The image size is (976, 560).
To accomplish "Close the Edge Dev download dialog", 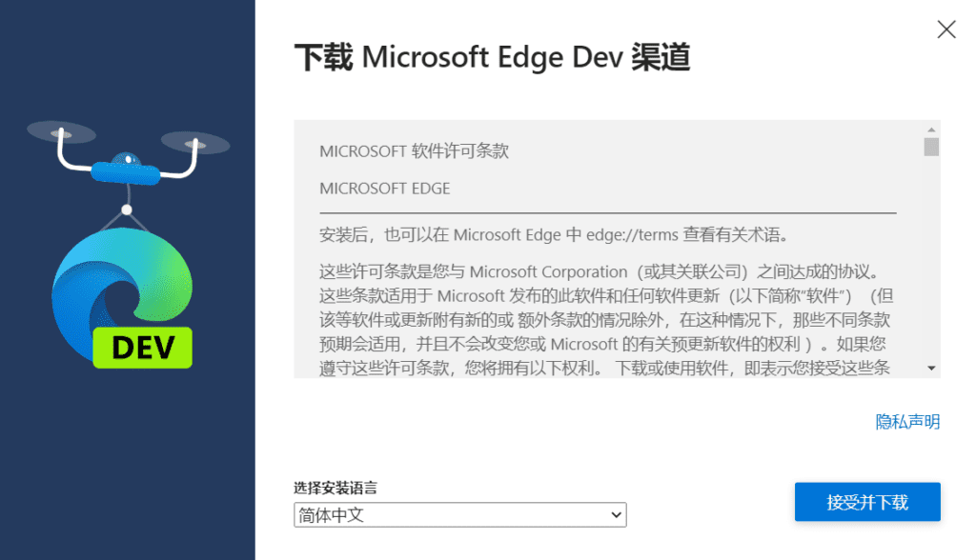I will 945,29.
